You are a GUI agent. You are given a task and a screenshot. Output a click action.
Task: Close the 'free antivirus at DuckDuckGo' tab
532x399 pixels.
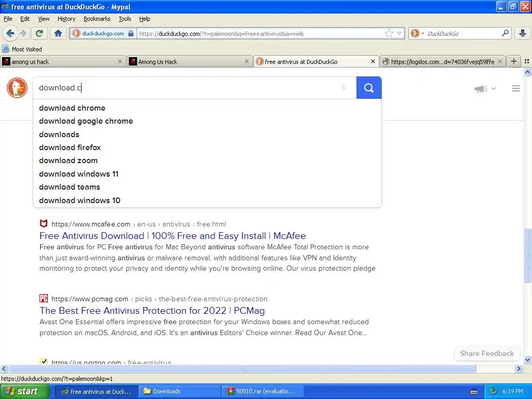tap(373, 61)
